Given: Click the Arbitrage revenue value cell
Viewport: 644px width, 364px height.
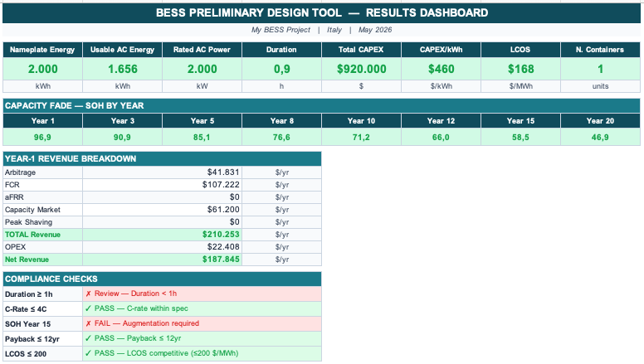Looking at the screenshot, I should pos(162,172).
